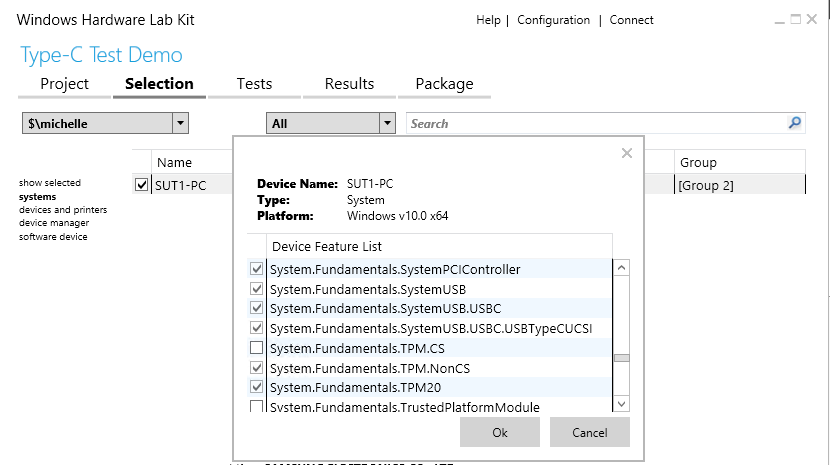Click the search magnifier icon

pos(795,123)
